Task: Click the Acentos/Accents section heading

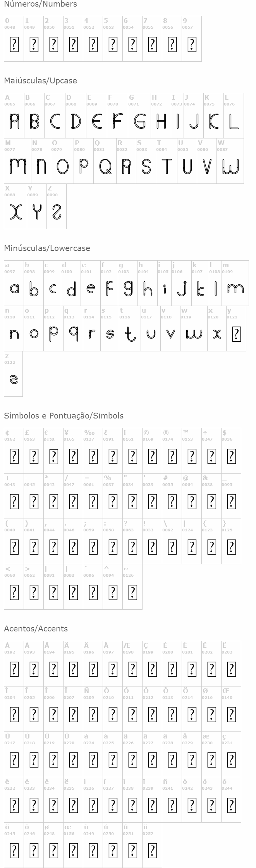Action: [36, 629]
